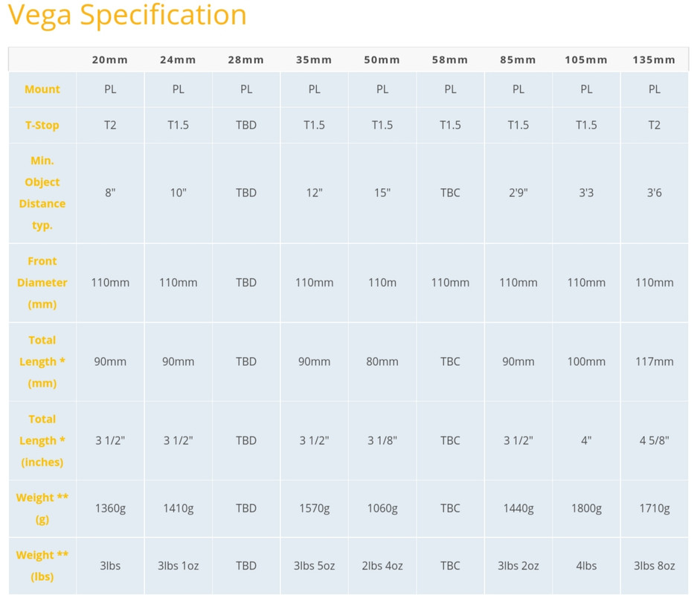Click the 2'9" minimum distance cell
This screenshot has height=595, width=700.
click(518, 193)
